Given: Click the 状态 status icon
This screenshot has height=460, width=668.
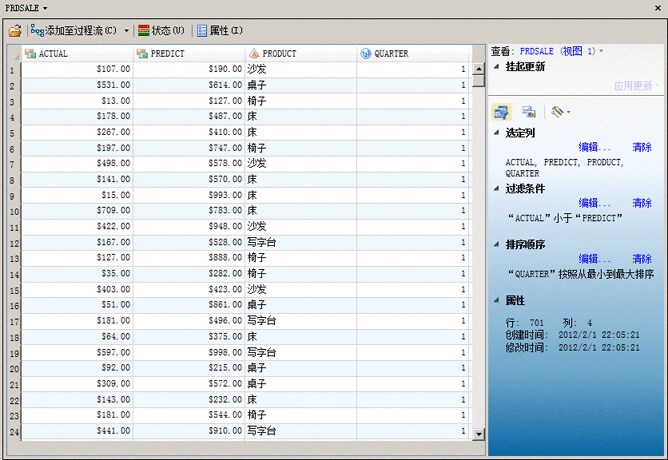Looking at the screenshot, I should tap(144, 31).
